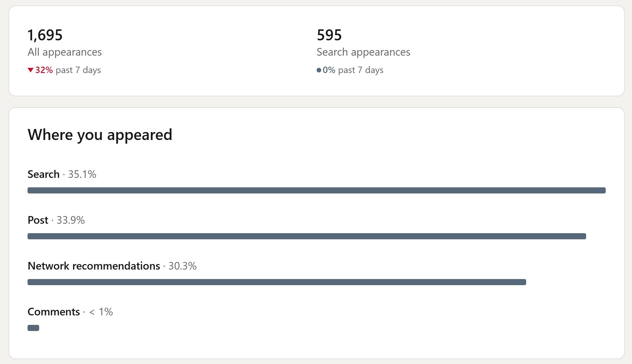Screen dimensions: 632x364
Task: Select the Network recommendations label
Action: pyautogui.click(x=94, y=266)
